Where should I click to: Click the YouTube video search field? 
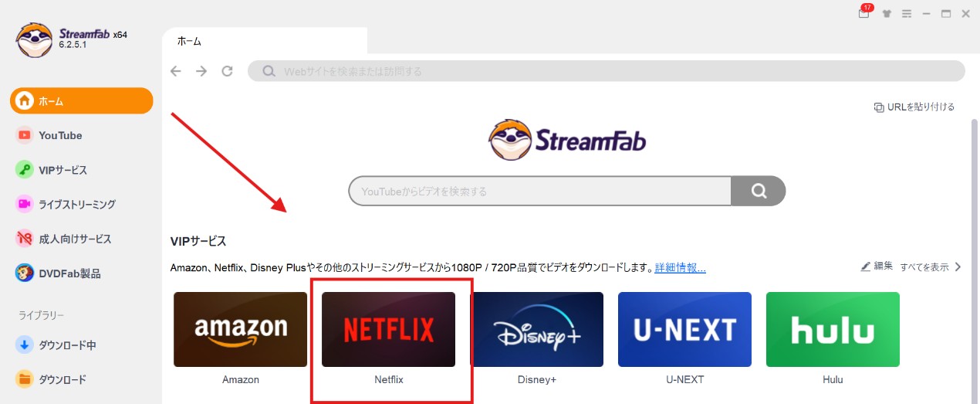coord(539,191)
